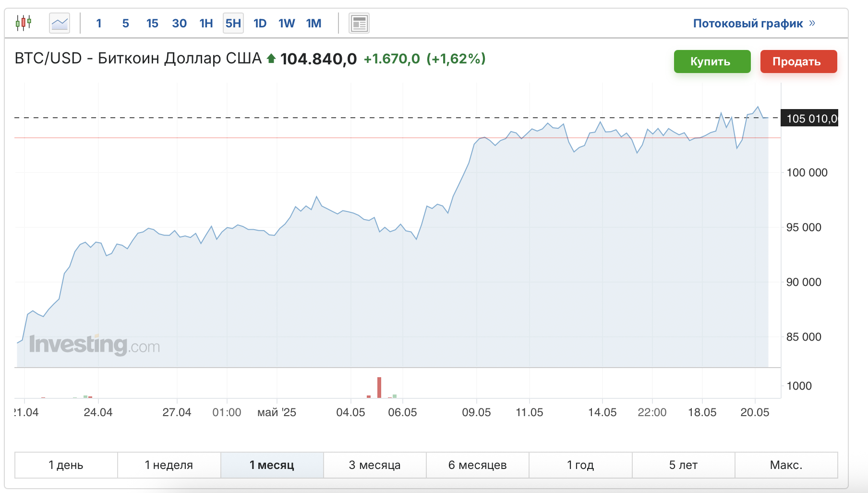The image size is (868, 493).
Task: Select the area chart type icon
Action: coord(60,23)
